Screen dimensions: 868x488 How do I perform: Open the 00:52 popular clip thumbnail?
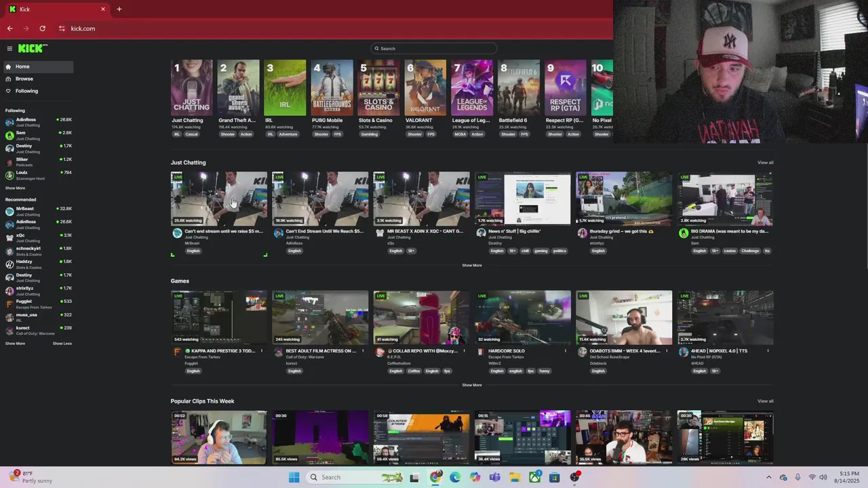tap(219, 437)
